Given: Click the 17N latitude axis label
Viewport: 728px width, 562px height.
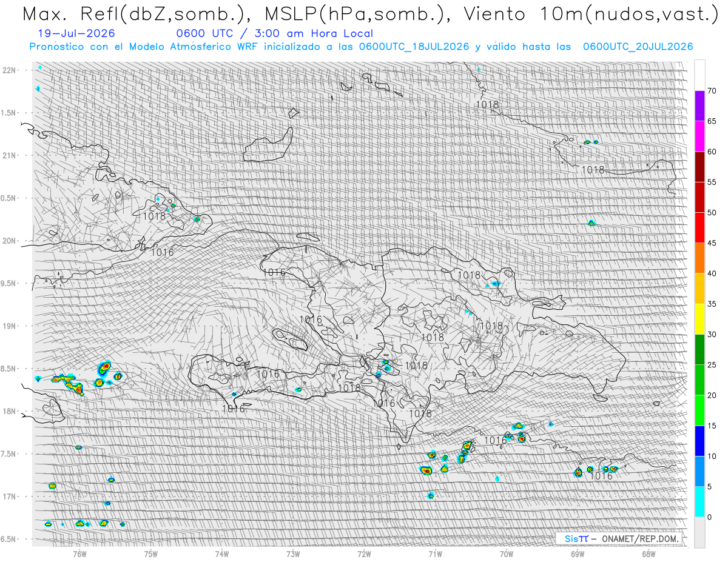Looking at the screenshot, I should click(x=9, y=497).
